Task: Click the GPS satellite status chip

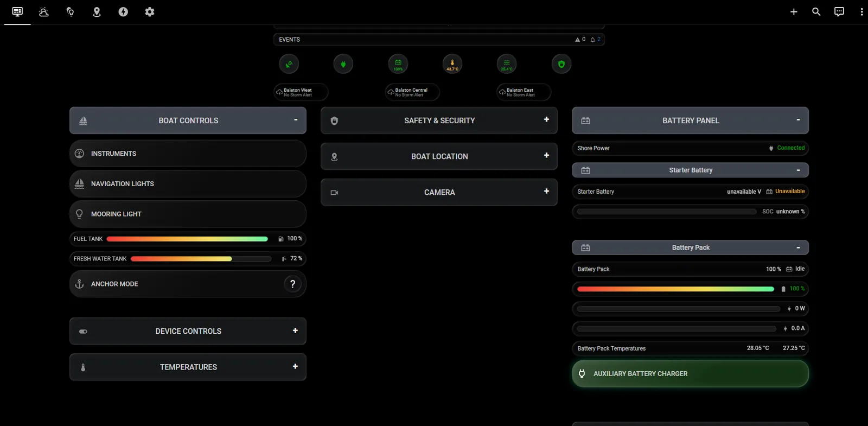Action: pos(289,64)
